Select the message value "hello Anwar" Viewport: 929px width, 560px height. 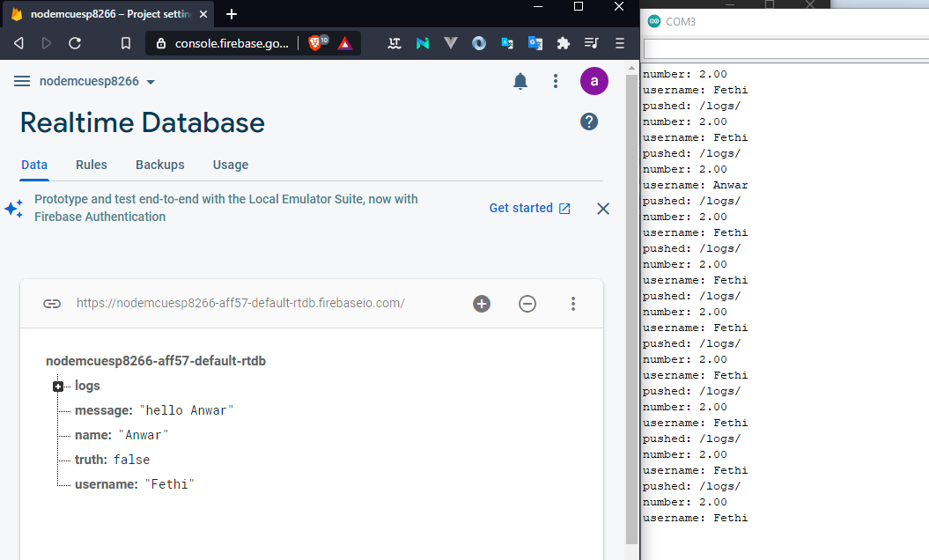187,410
